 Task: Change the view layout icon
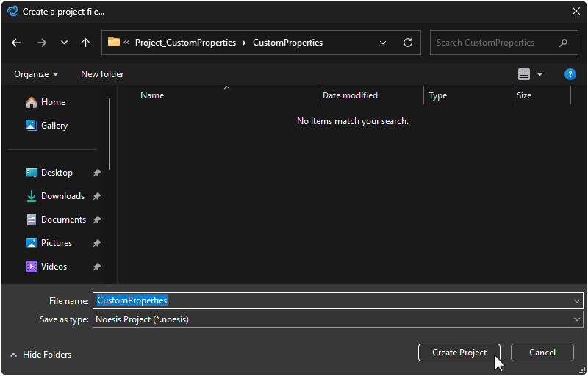(524, 74)
